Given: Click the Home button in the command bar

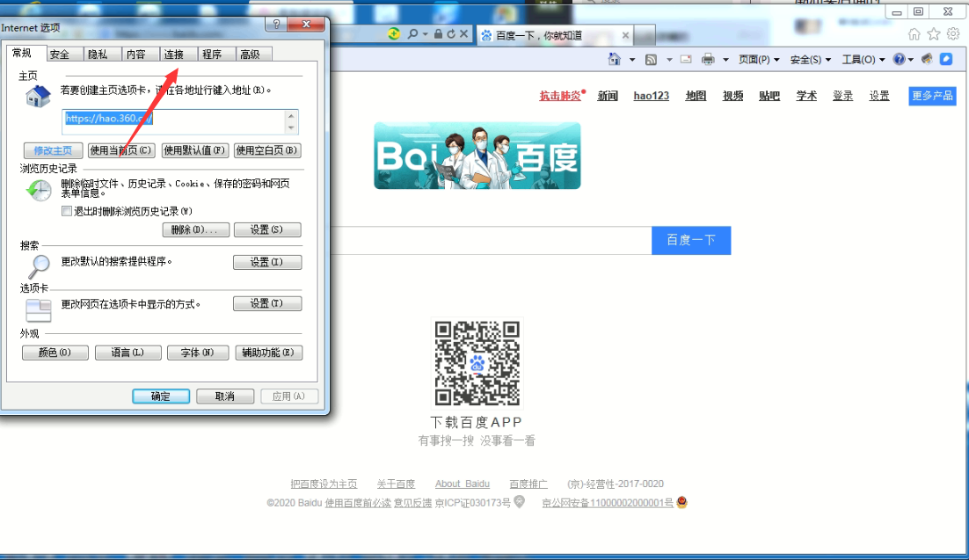Looking at the screenshot, I should coord(615,59).
